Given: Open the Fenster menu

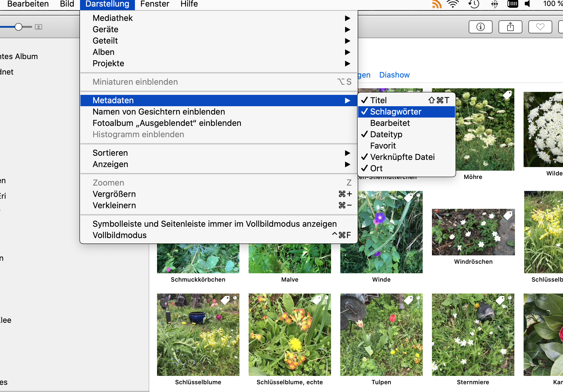Looking at the screenshot, I should coord(155,4).
